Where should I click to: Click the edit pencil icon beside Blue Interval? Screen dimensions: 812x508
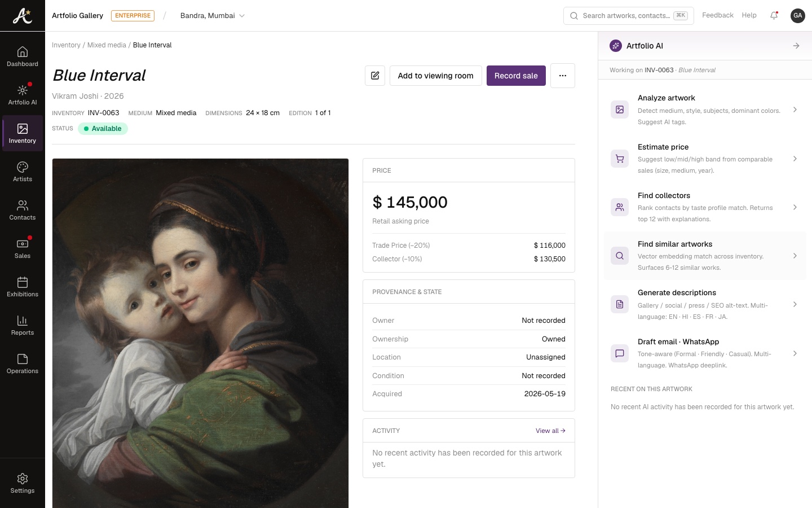click(375, 76)
